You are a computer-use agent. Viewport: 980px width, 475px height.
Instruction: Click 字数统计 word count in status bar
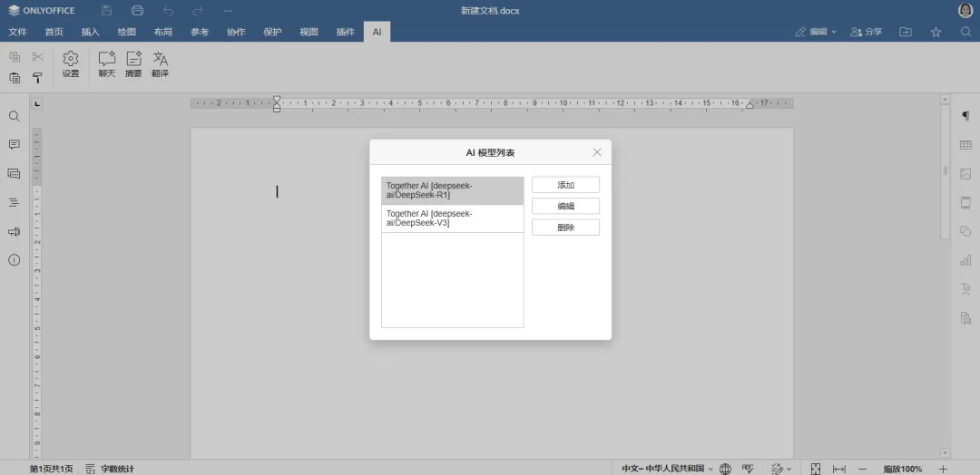coord(110,468)
